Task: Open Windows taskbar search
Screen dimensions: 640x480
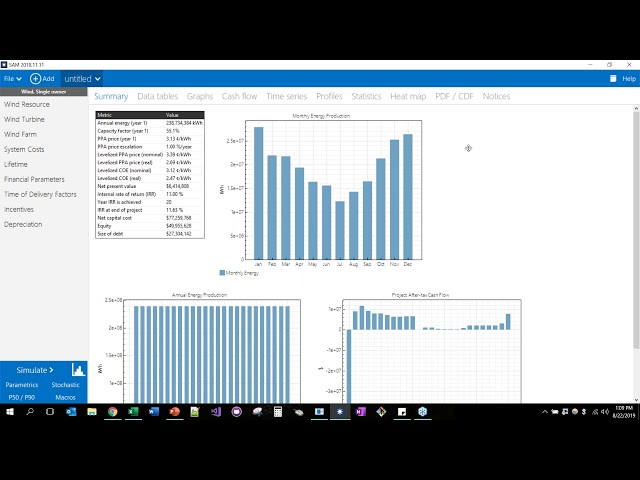Action: [30, 412]
